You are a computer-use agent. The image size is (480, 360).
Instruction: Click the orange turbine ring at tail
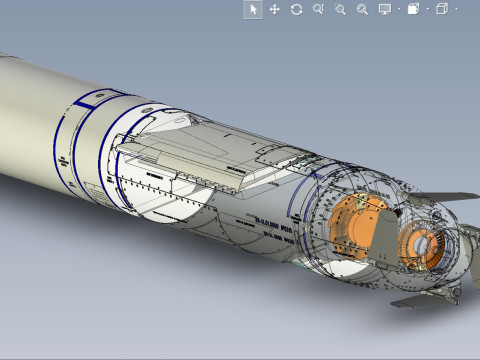point(422,246)
